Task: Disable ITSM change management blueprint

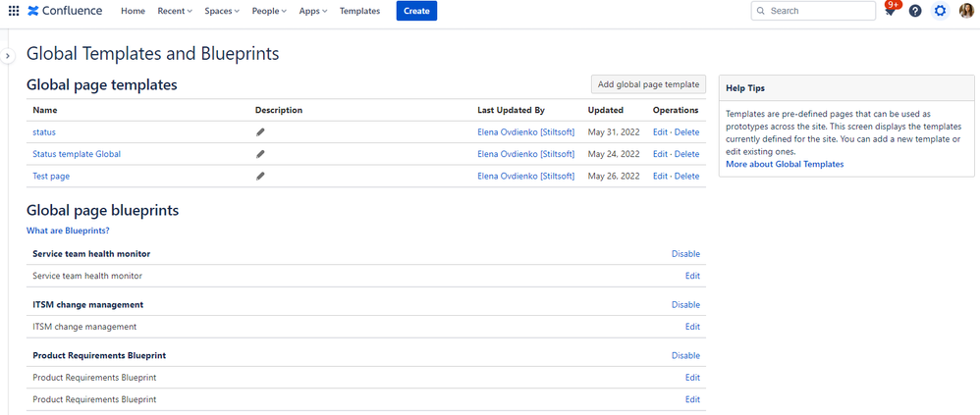Action: 685,304
